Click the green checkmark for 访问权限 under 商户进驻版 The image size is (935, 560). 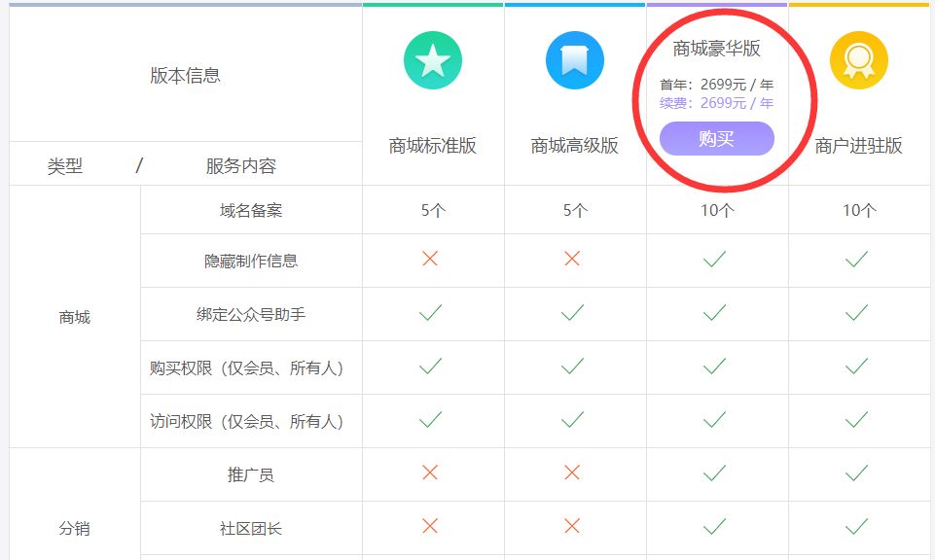(859, 421)
